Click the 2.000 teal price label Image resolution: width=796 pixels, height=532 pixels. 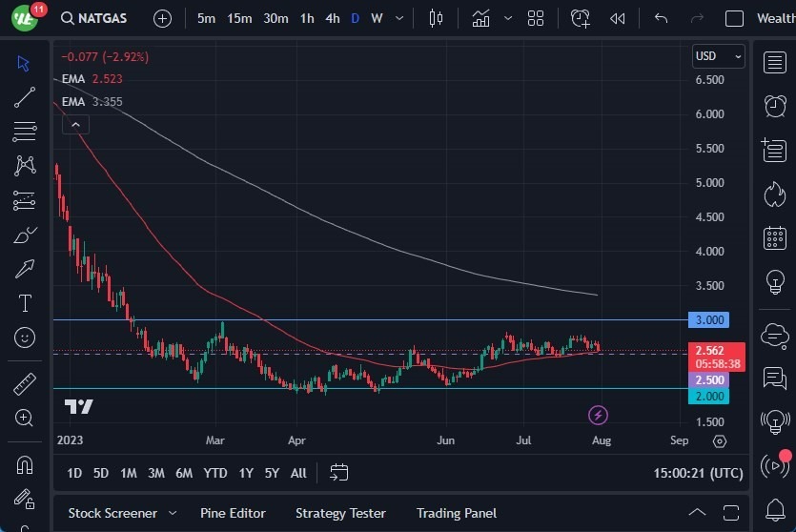coord(708,396)
